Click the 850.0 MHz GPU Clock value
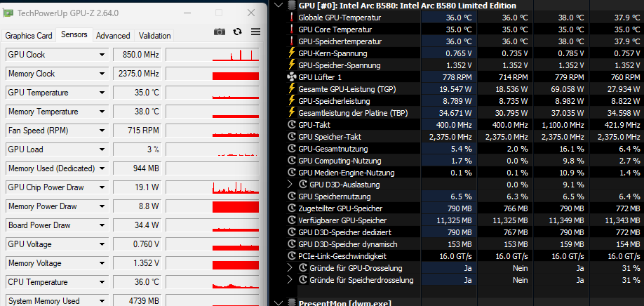This screenshot has width=644, height=306. coord(137,55)
